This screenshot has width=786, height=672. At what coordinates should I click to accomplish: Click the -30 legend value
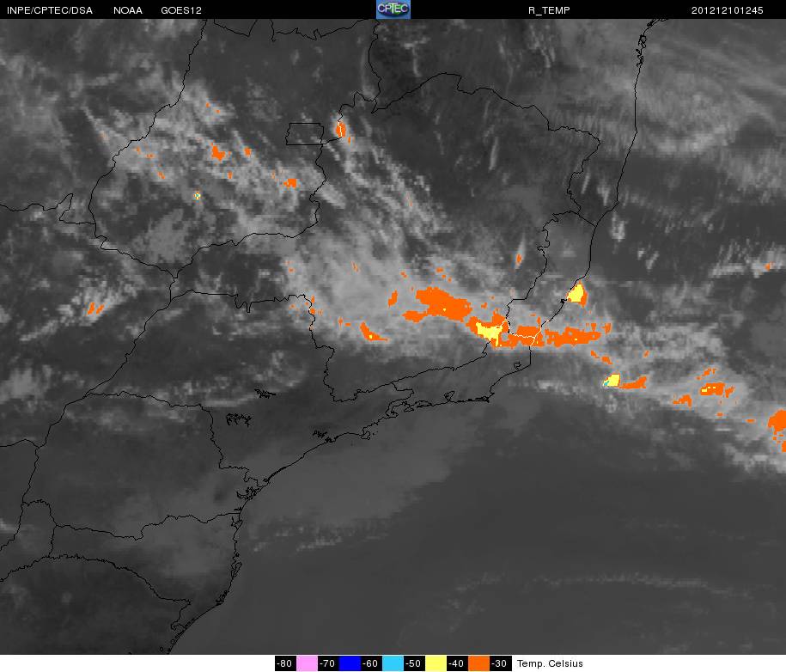pyautogui.click(x=500, y=663)
